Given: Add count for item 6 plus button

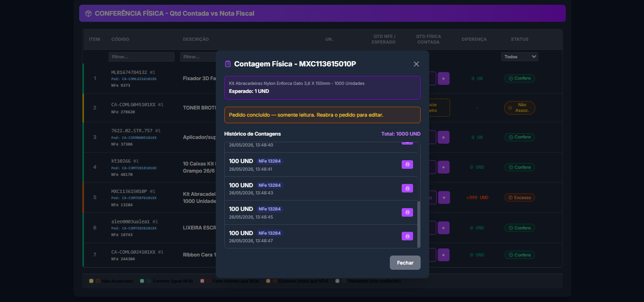Looking at the screenshot, I should point(443,228).
